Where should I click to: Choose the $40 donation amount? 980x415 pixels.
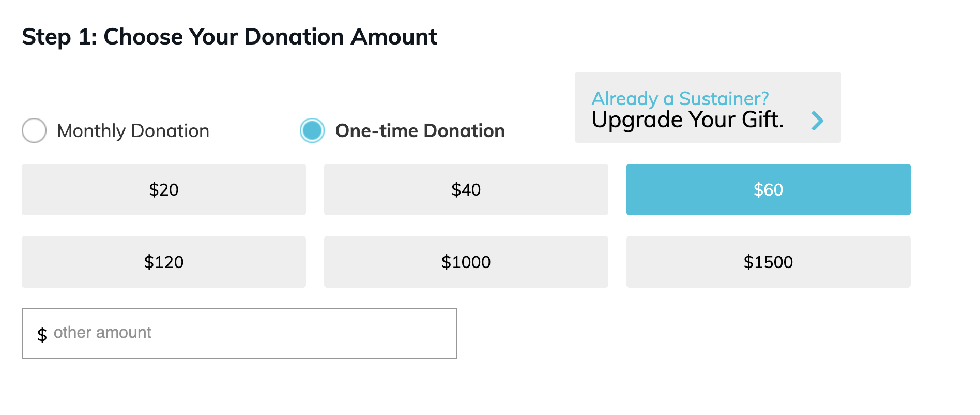(466, 189)
